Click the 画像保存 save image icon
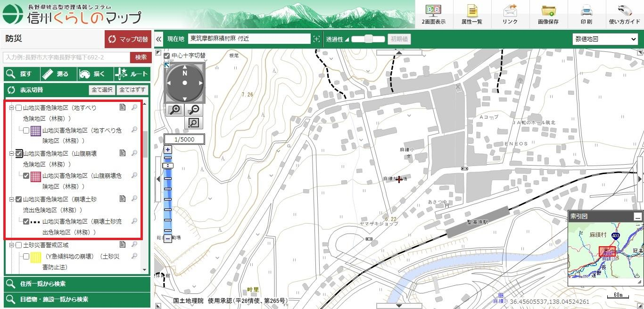 [548, 14]
